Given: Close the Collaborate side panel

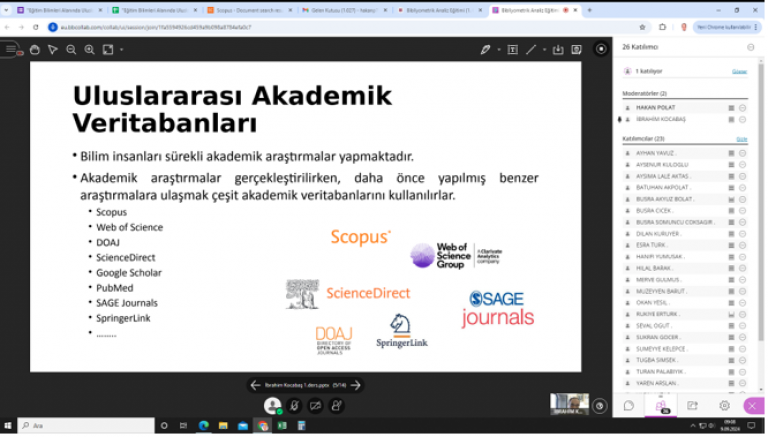Looking at the screenshot, I should pos(753,406).
